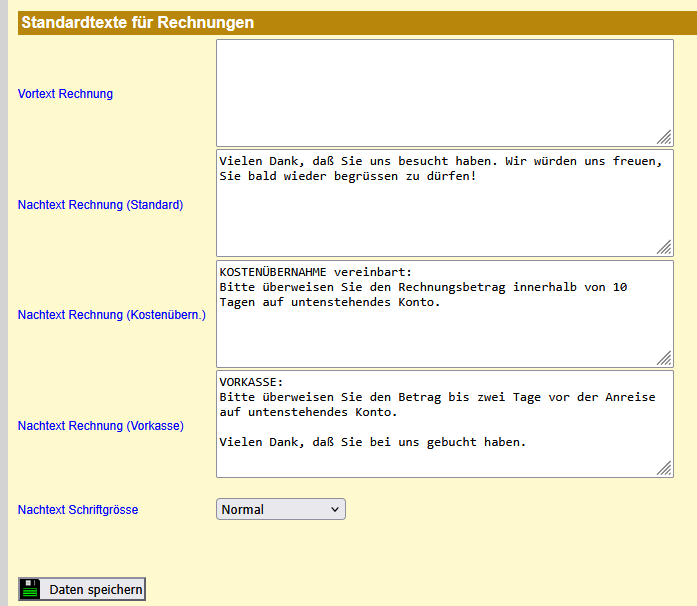Click the line 'Tagen auf untenstehendes Konto.'

pyautogui.click(x=329, y=302)
